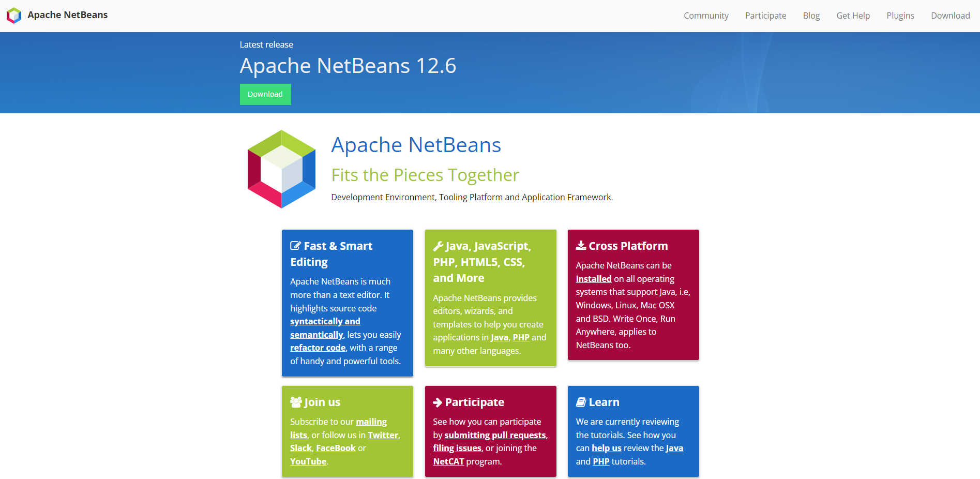The width and height of the screenshot is (980, 479).
Task: Click the blue 'Apache NetBeans' main title
Action: click(x=416, y=145)
